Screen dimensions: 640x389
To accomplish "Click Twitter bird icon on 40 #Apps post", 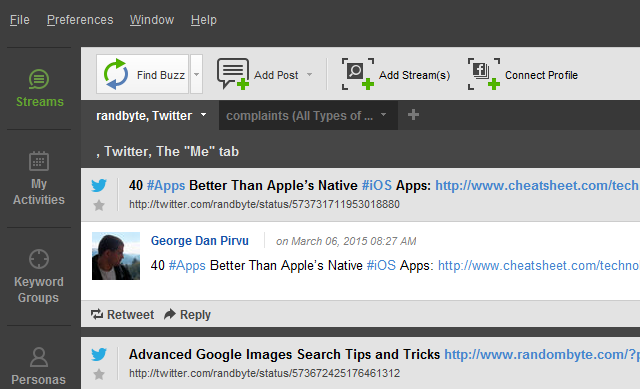I will 99,185.
